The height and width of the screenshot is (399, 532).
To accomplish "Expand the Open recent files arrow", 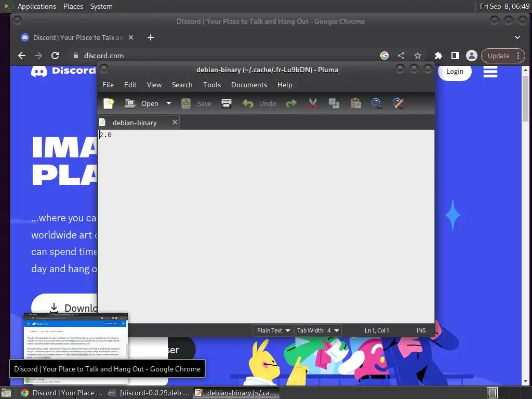I will coord(169,103).
